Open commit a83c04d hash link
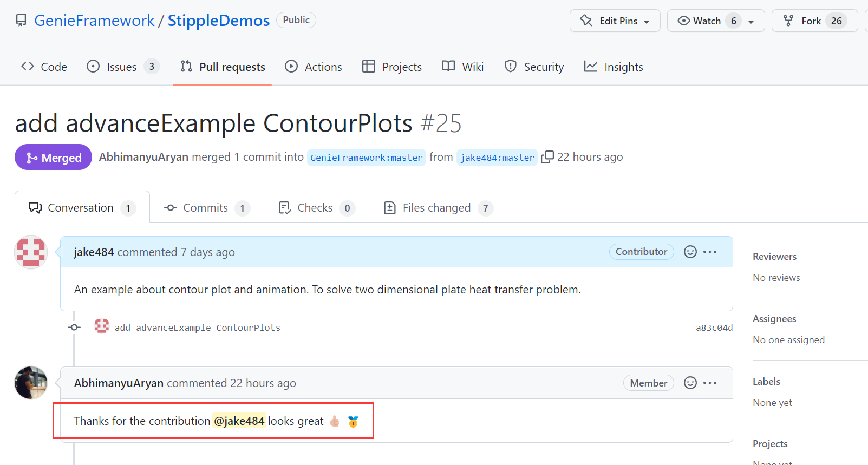 click(x=714, y=328)
